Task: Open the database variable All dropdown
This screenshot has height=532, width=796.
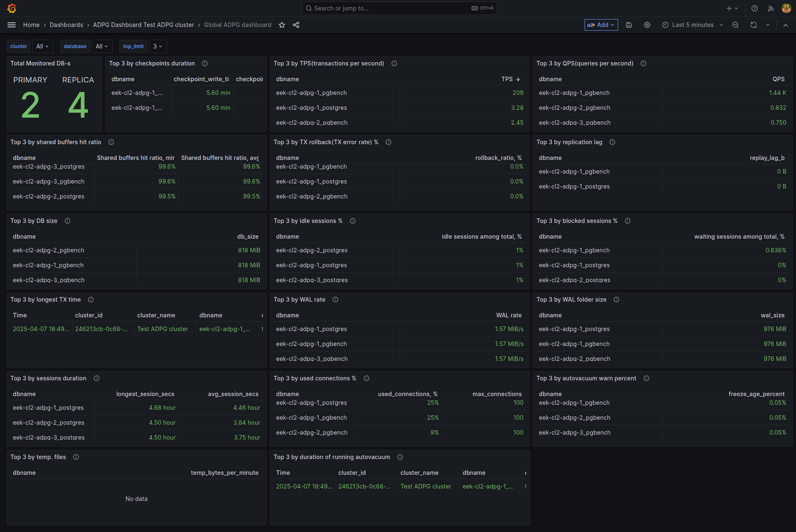Action: [x=102, y=46]
